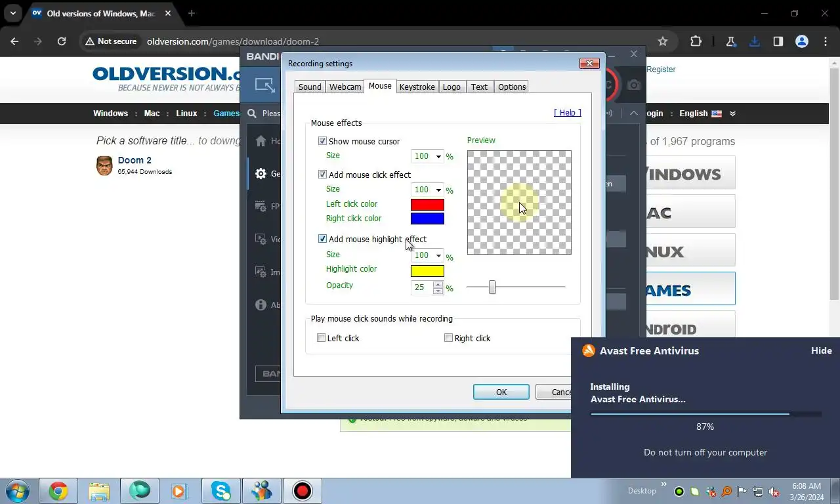Click the mouse effect Preview box
The width and height of the screenshot is (840, 504).
coord(519,202)
